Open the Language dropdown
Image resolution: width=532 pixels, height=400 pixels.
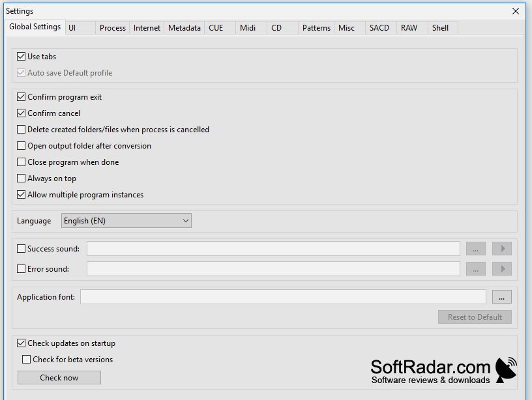[126, 221]
